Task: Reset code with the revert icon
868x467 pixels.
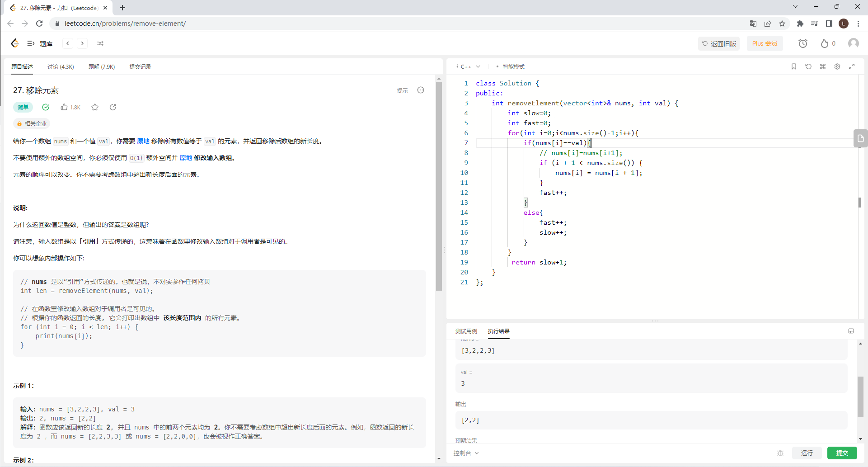Action: point(808,66)
